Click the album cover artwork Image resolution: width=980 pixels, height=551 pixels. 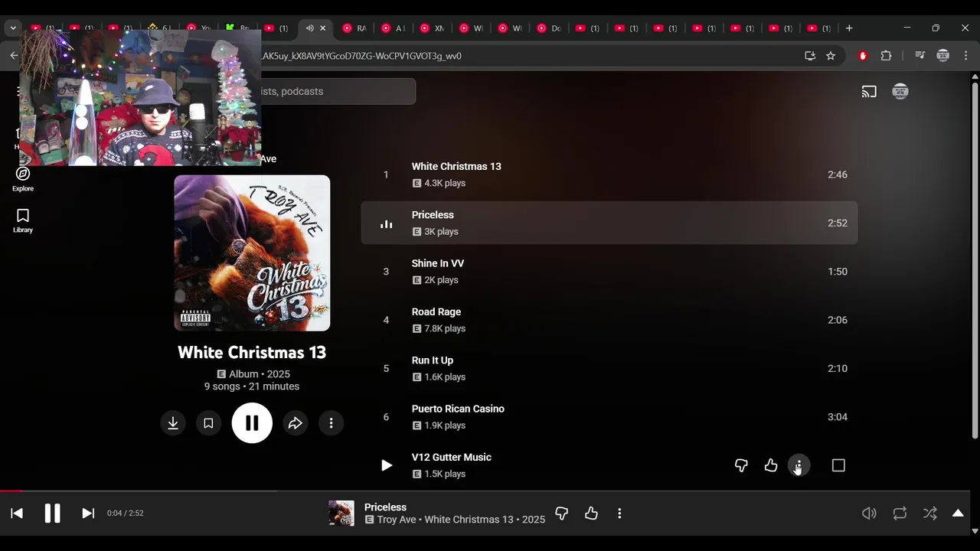click(252, 253)
